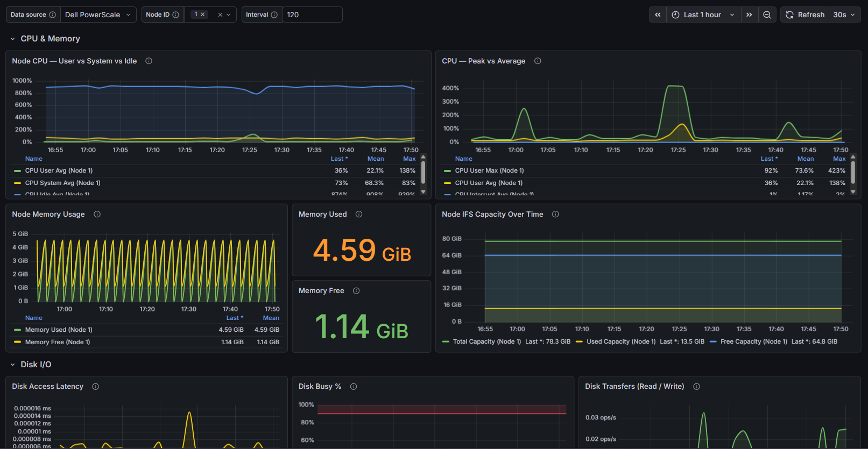This screenshot has height=449, width=868.
Task: Click the Node ID info icon
Action: point(175,15)
